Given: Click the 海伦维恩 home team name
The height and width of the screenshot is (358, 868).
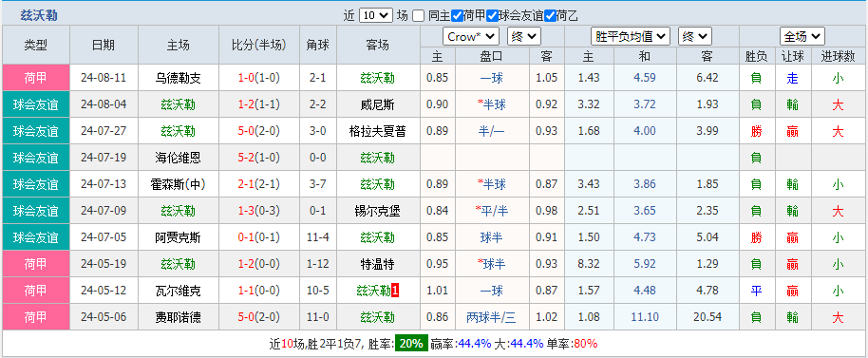Looking at the screenshot, I should 179,158.
